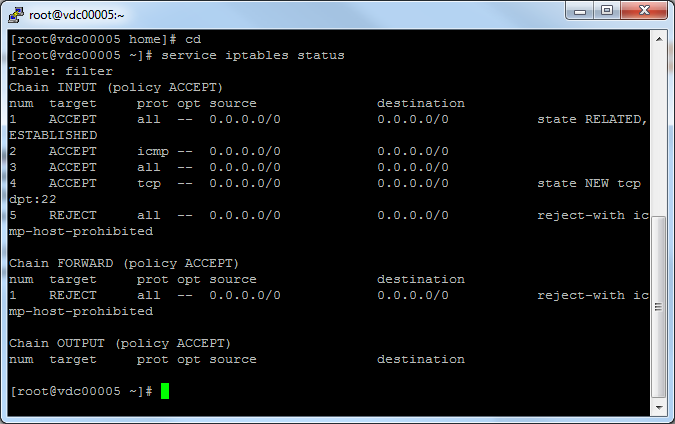The width and height of the screenshot is (675, 424).
Task: Open the PuTTY system menu icon
Action: (x=16, y=15)
